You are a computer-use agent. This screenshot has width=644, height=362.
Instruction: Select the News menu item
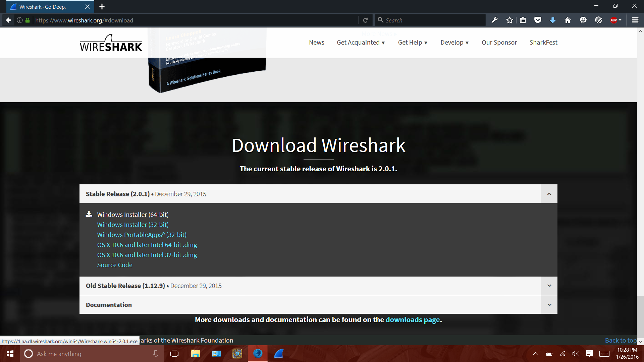tap(316, 42)
